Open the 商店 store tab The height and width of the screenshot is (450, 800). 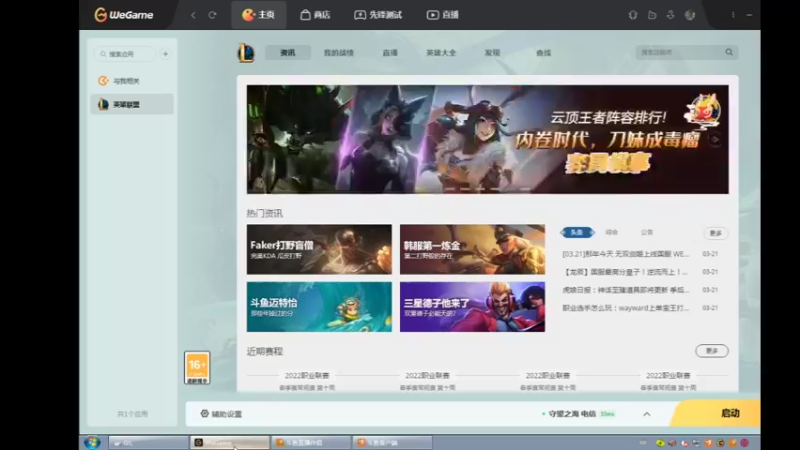[x=315, y=15]
